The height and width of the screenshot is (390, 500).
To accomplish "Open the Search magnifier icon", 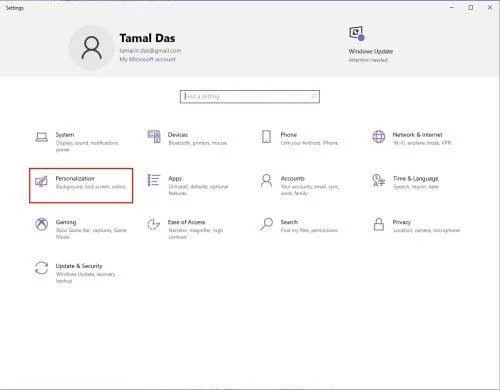I will (x=266, y=224).
